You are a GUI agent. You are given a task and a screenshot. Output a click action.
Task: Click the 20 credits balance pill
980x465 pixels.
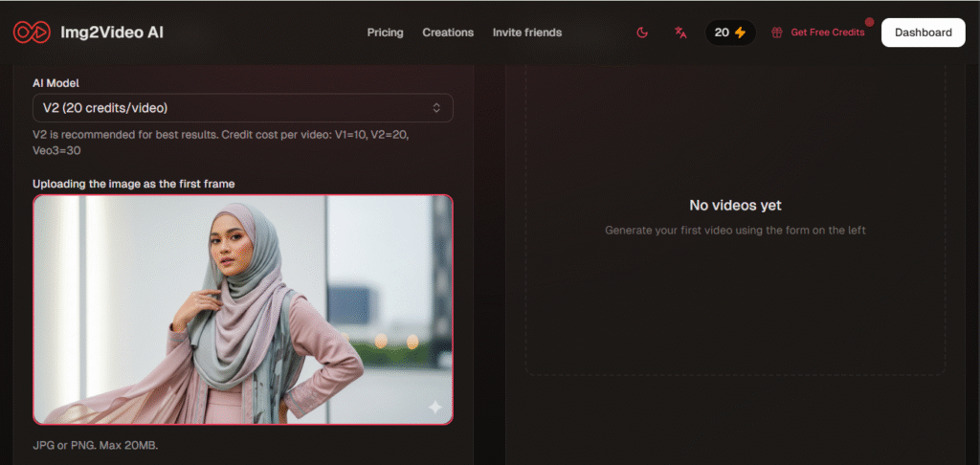pos(730,33)
